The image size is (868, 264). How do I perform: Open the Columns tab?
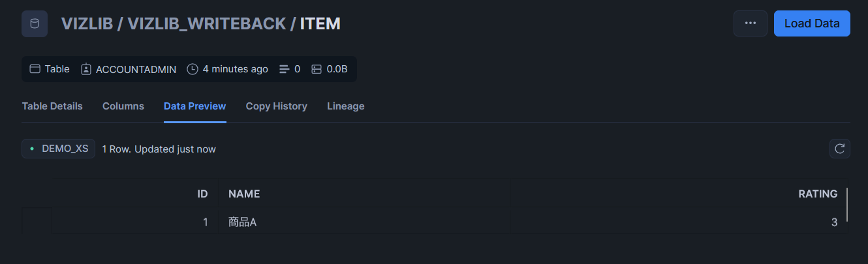click(x=123, y=106)
